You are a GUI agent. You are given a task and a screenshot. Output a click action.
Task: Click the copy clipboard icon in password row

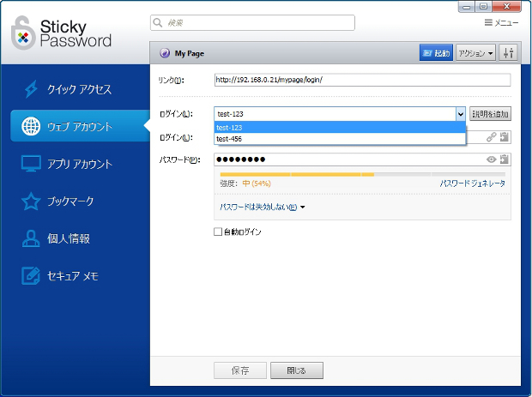[505, 159]
